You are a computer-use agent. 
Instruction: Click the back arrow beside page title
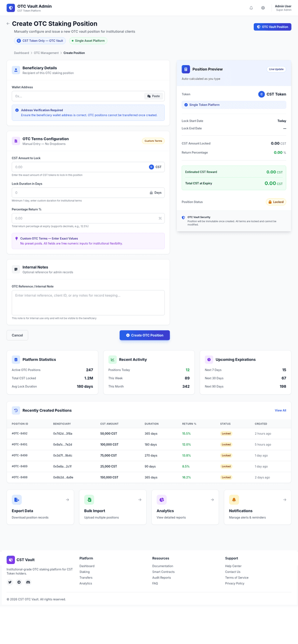(8, 24)
